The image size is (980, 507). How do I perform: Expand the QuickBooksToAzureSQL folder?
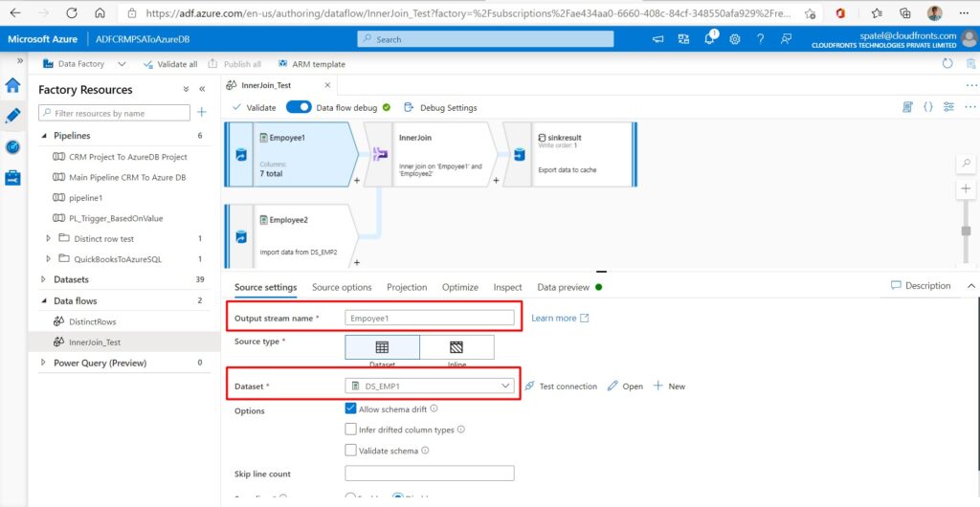tap(49, 259)
